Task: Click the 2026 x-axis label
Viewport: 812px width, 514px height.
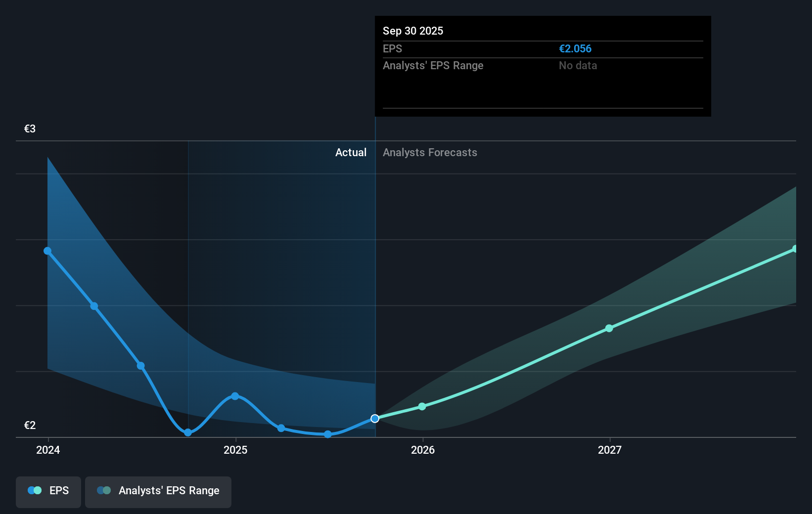Action: (423, 450)
